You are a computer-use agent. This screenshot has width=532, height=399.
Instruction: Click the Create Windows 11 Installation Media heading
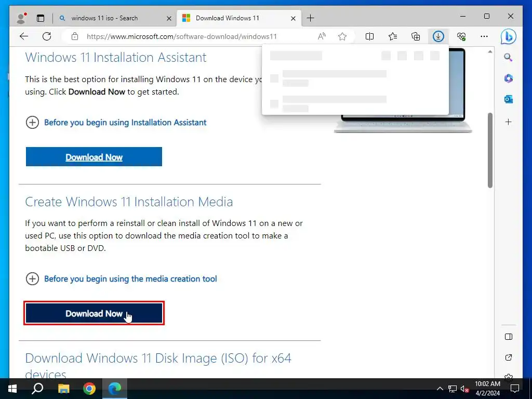(x=129, y=202)
